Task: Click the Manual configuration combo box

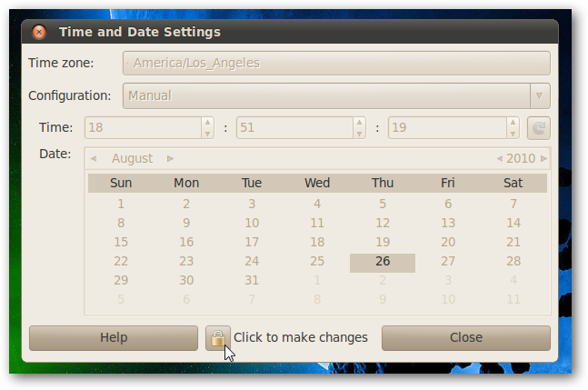Action: (336, 96)
